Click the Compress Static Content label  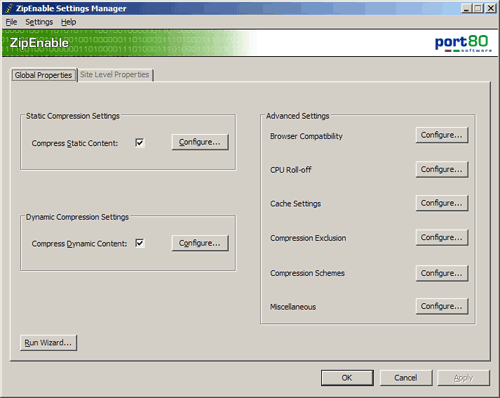[75, 143]
